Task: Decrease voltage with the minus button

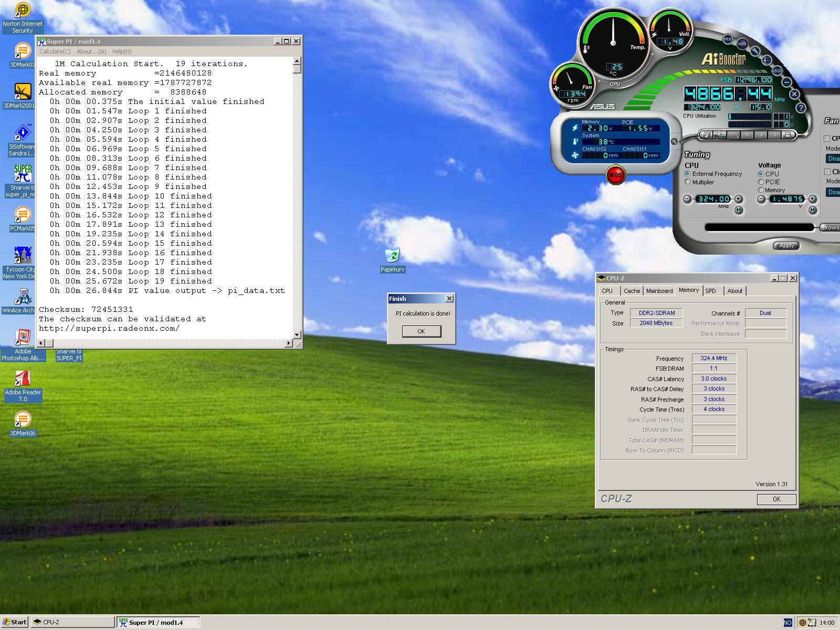Action: pyautogui.click(x=761, y=199)
